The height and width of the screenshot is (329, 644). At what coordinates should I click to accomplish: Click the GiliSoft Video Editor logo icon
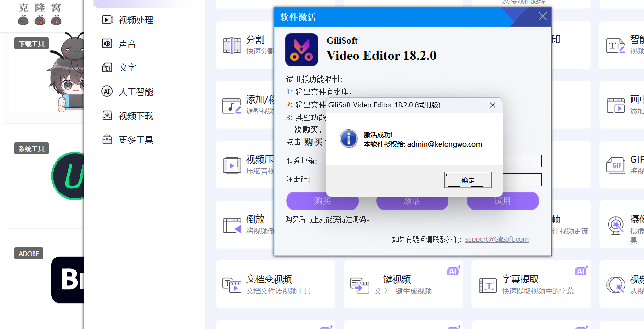301,49
